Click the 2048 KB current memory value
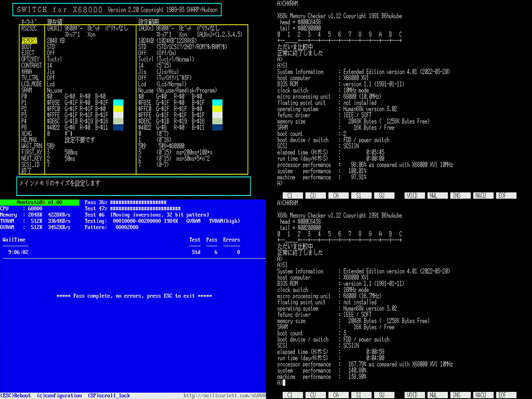The width and height of the screenshot is (532, 399). (x=56, y=40)
